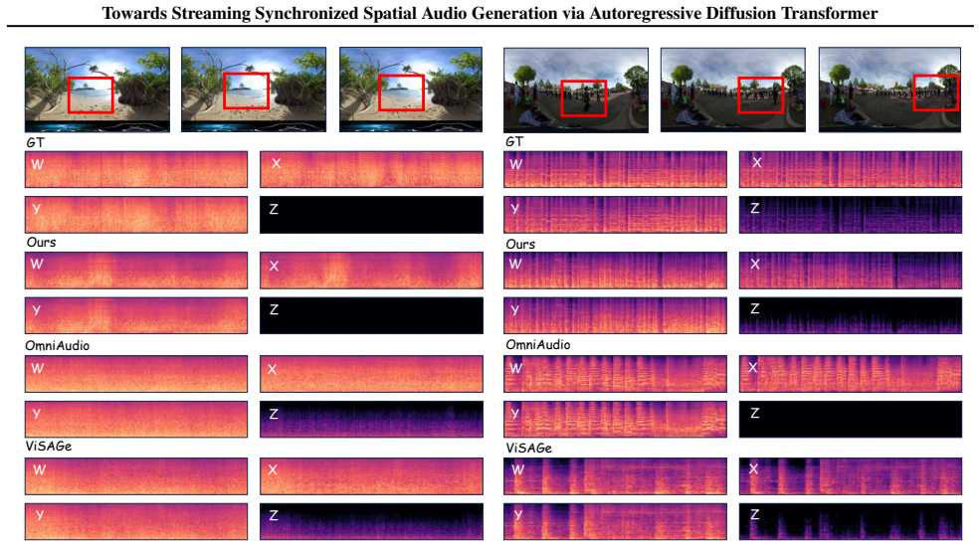Select the left ViSAGe Y-channel spectrogram
Screen dimensions: 980x547
(136, 521)
